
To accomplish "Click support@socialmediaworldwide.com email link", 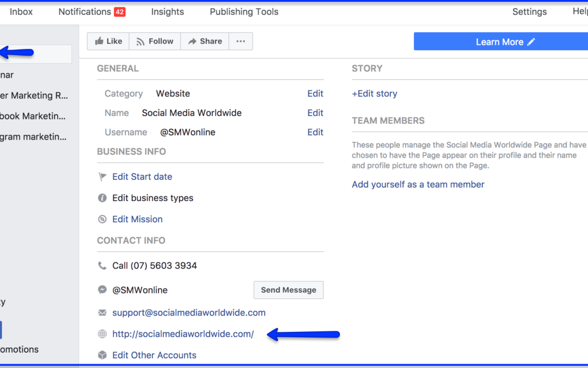I will (189, 313).
